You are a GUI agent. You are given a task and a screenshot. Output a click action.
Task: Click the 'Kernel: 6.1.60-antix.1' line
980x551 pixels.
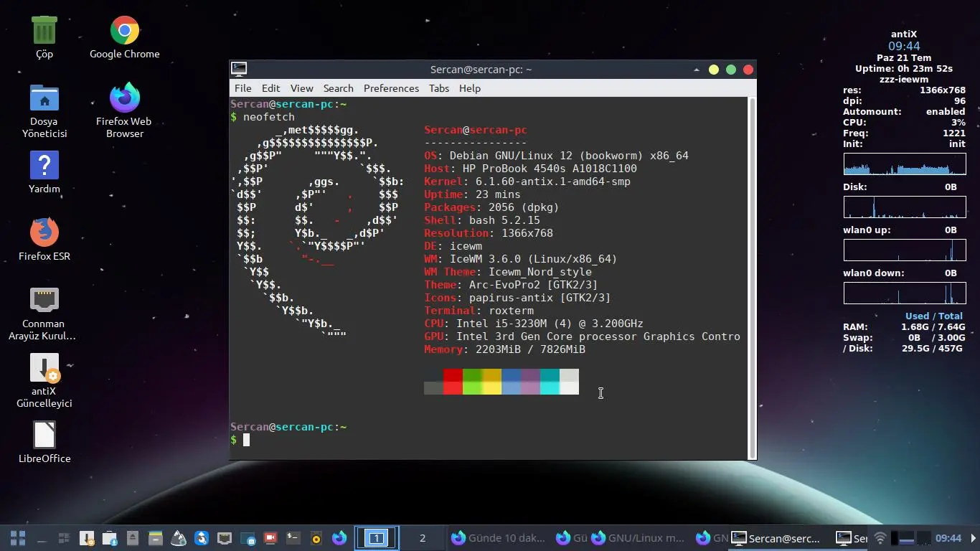click(x=527, y=182)
